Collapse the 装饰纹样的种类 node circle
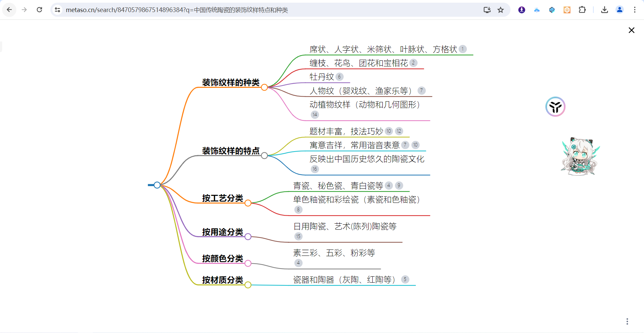The width and height of the screenshot is (644, 333). (x=264, y=87)
